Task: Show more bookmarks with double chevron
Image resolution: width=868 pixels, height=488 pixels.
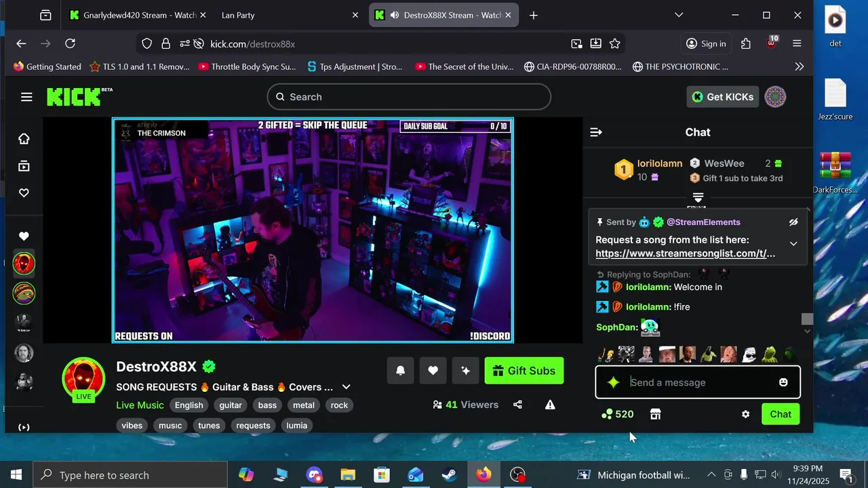Action: (x=800, y=66)
